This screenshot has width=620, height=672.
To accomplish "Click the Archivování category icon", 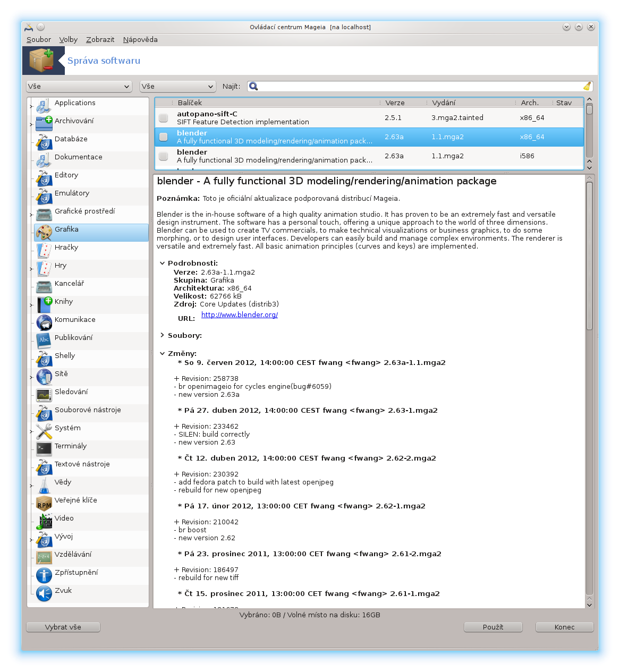I will (x=44, y=124).
